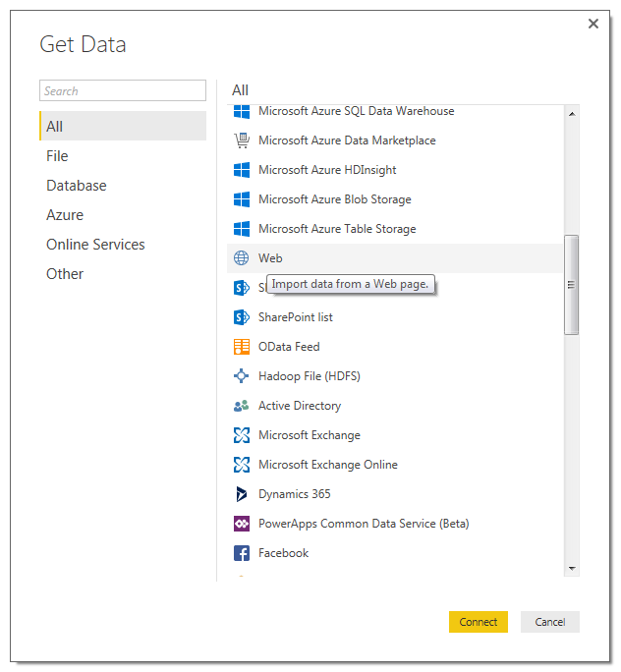Click the OData Feed orange icon
Screen dimensions: 621x672
(242, 347)
